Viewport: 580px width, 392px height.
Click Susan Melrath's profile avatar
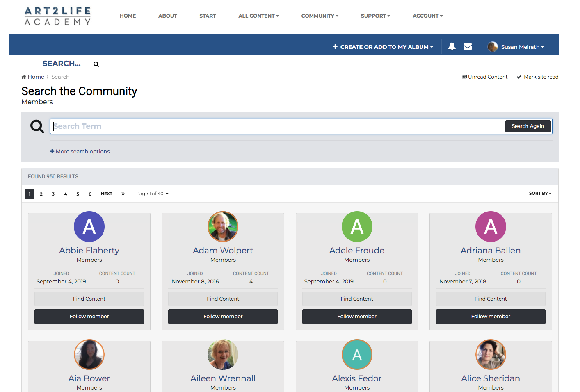click(493, 47)
